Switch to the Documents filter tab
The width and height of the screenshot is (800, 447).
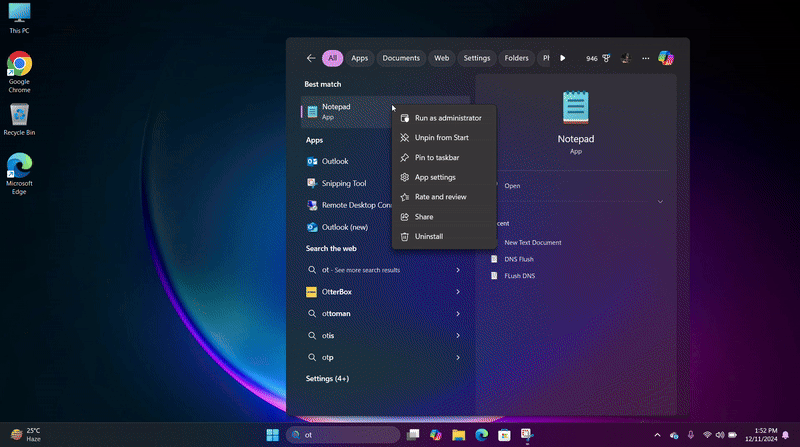[x=401, y=58]
